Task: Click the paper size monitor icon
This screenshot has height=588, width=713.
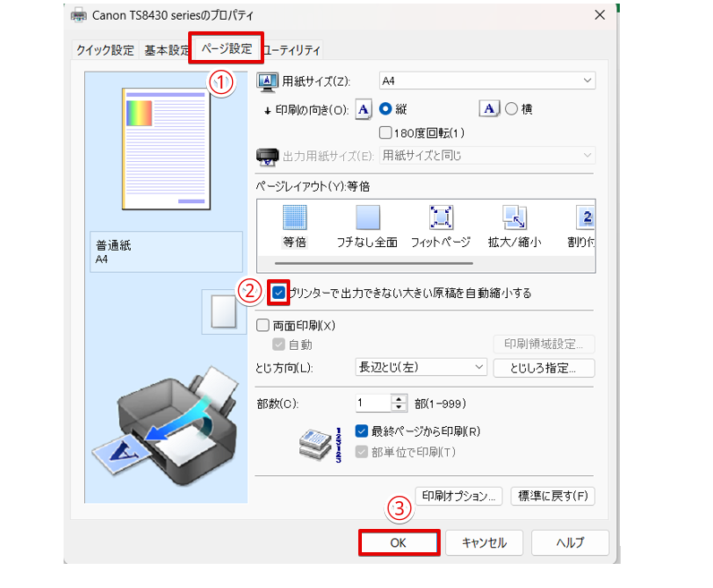Action: (x=267, y=81)
